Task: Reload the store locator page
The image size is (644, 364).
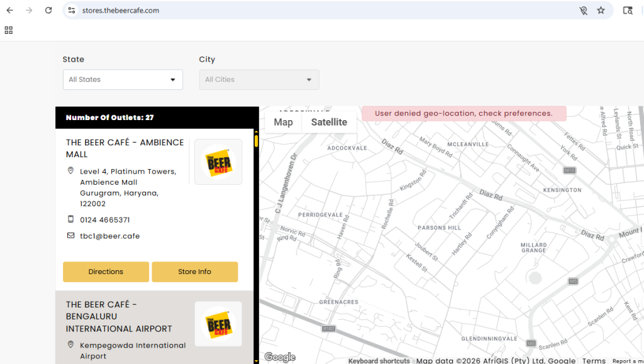Action: coord(48,10)
